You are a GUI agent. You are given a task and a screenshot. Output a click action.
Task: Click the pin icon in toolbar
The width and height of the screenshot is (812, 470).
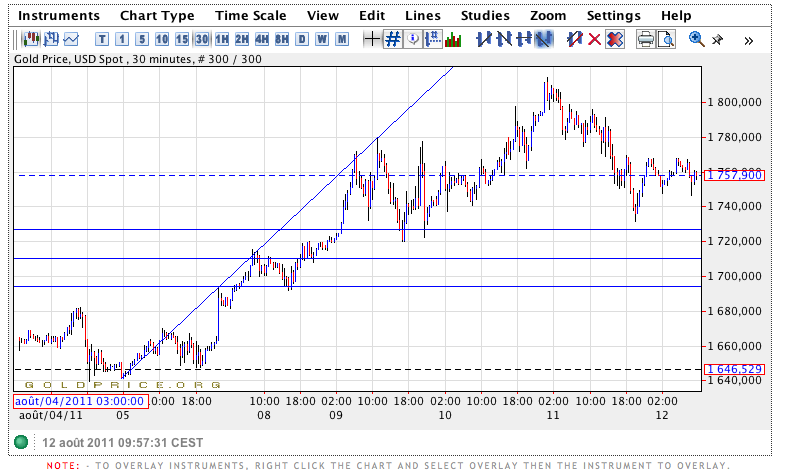coord(720,39)
